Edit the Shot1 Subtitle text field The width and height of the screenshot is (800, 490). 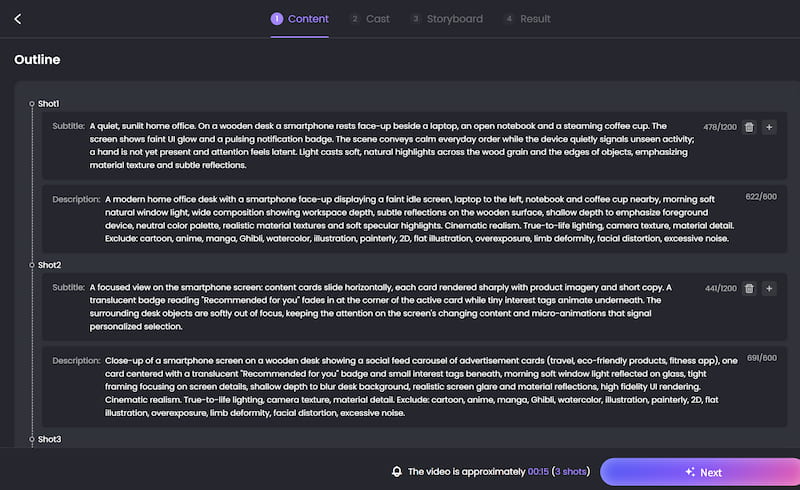392,145
